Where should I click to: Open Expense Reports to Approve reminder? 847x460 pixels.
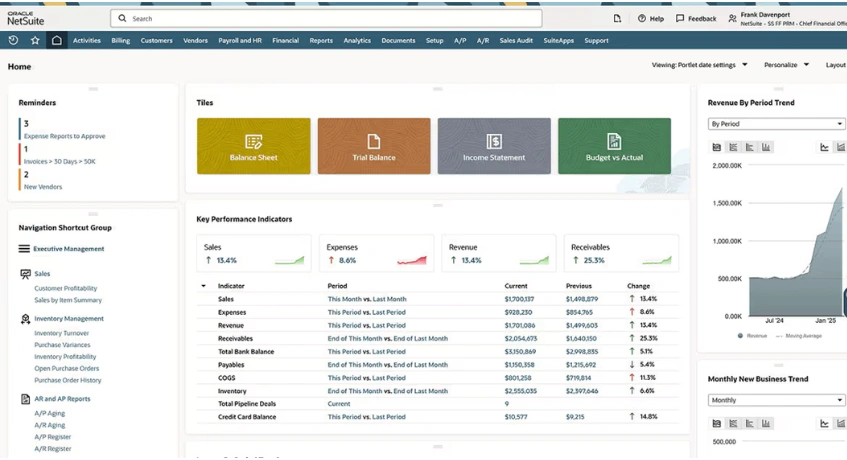point(65,136)
